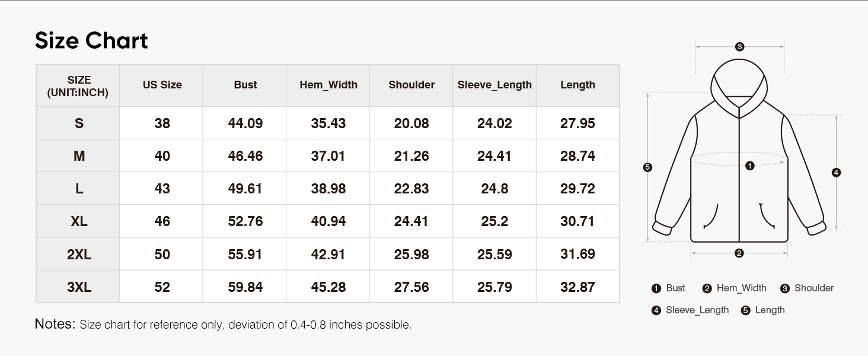The image size is (868, 356).
Task: Click the S row bust value 44.09
Action: click(245, 123)
